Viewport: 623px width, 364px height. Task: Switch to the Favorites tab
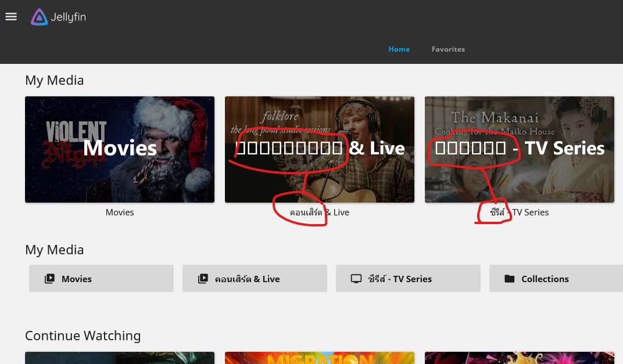(x=447, y=49)
